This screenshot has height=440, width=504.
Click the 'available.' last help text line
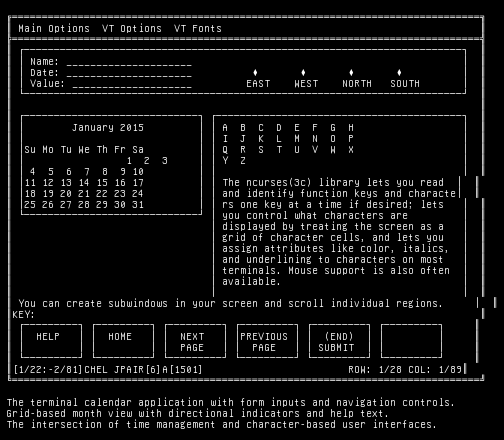click(252, 282)
